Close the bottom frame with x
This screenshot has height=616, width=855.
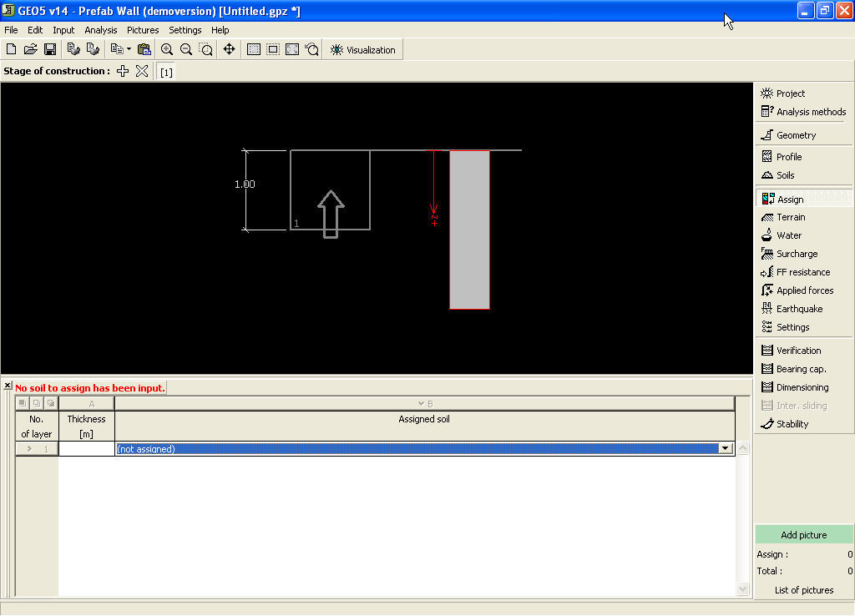pyautogui.click(x=8, y=386)
